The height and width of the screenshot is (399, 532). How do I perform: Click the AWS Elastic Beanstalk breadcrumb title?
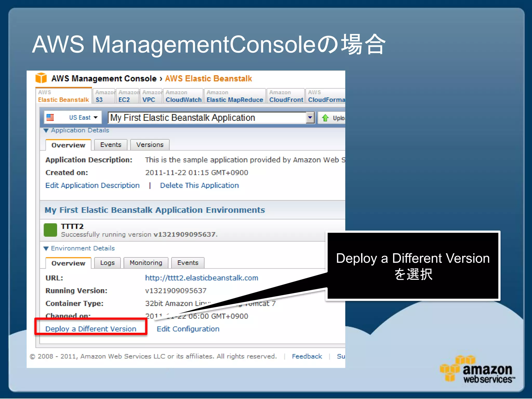(x=209, y=78)
